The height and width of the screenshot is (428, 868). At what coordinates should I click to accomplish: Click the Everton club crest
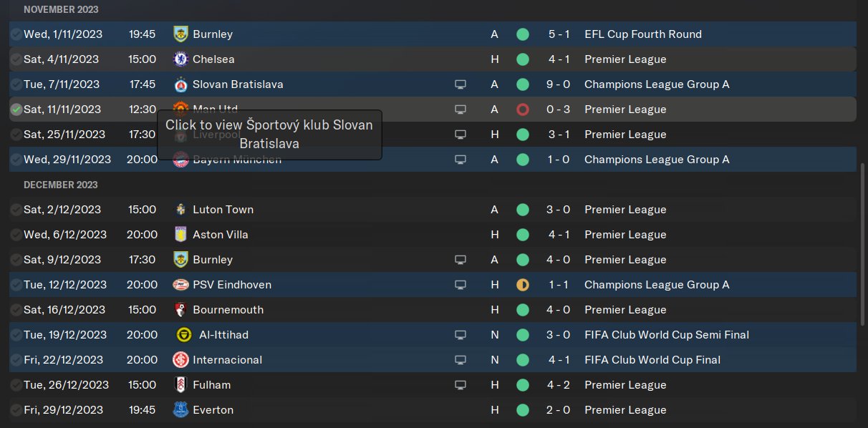tap(180, 410)
